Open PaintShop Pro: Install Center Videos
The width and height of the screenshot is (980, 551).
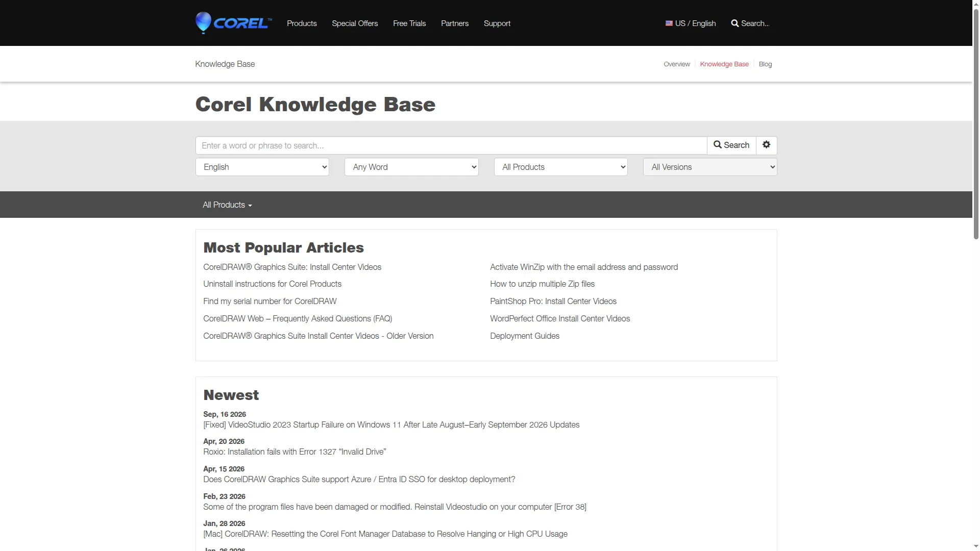pyautogui.click(x=553, y=301)
